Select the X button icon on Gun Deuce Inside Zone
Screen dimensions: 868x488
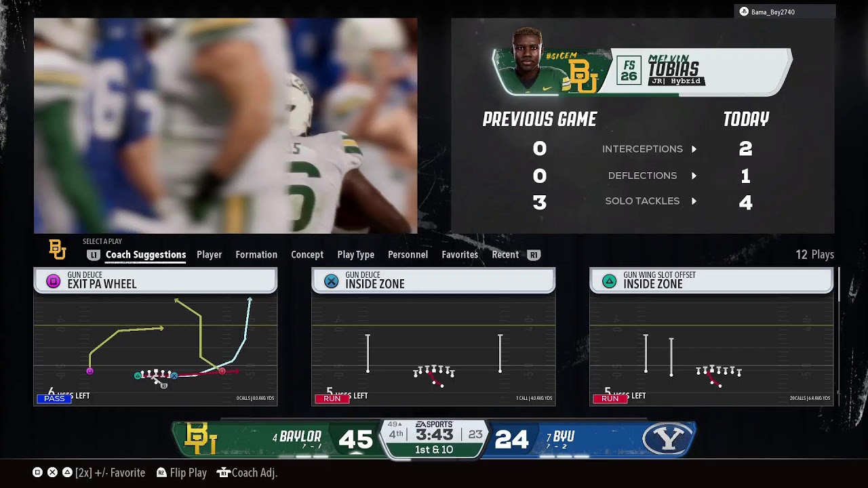click(x=331, y=281)
